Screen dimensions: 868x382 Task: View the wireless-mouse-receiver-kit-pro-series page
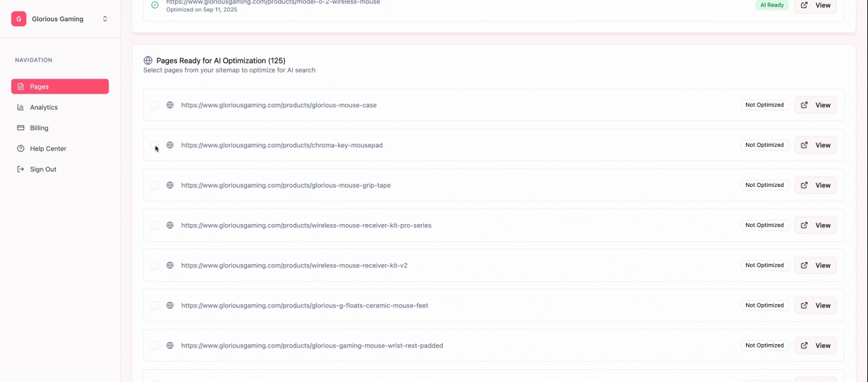pos(815,226)
